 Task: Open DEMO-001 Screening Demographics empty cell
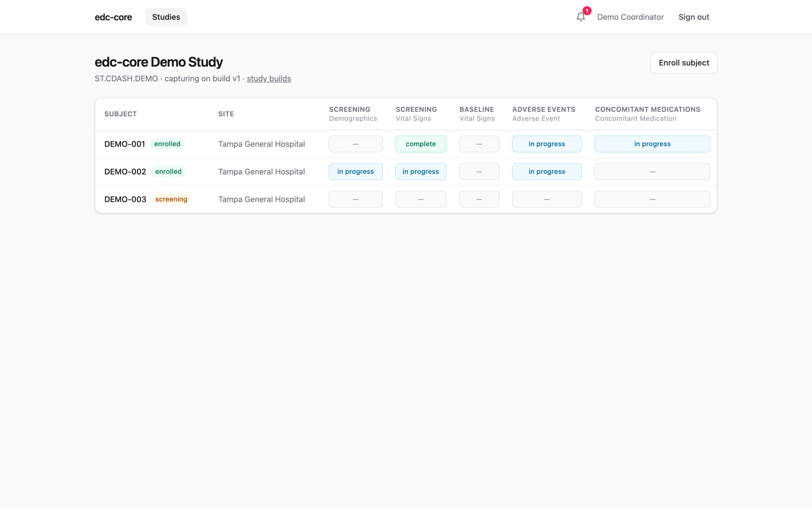click(x=356, y=144)
